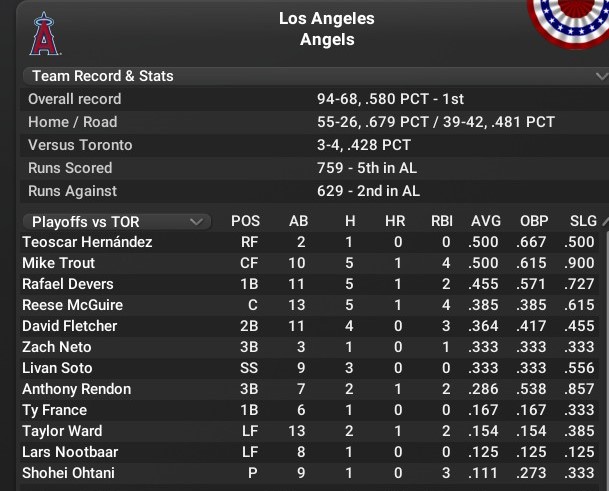Sort batters by AVG column
The width and height of the screenshot is (609, 491).
(486, 221)
